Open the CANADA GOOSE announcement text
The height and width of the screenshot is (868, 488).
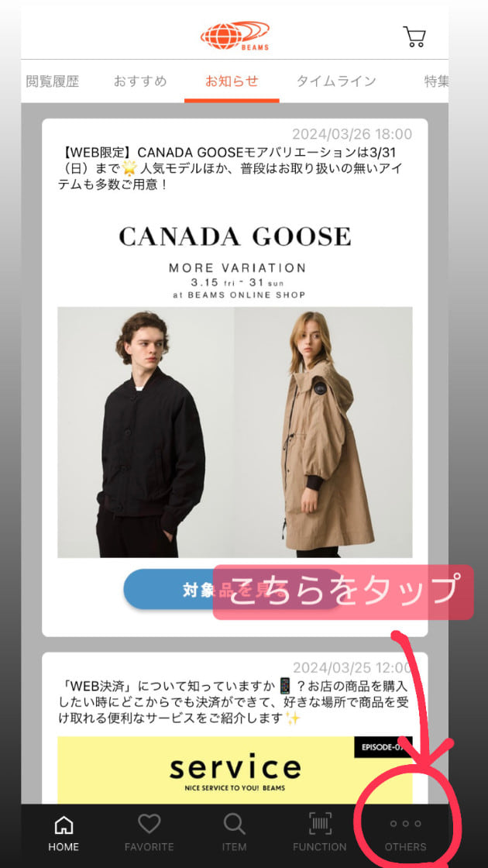tap(232, 167)
